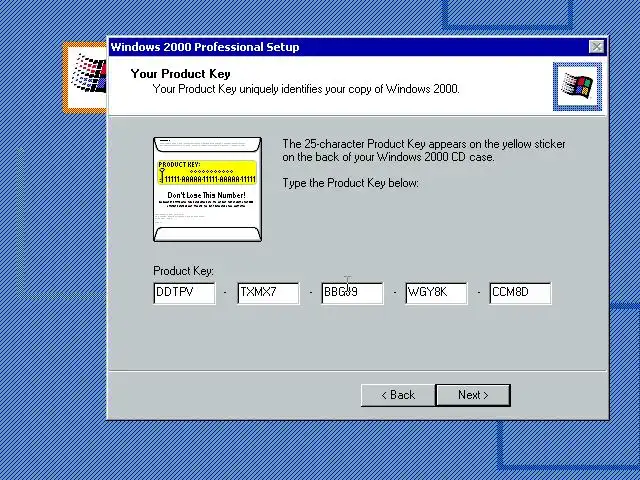Click the Windows logo behind the dialog

[85, 77]
